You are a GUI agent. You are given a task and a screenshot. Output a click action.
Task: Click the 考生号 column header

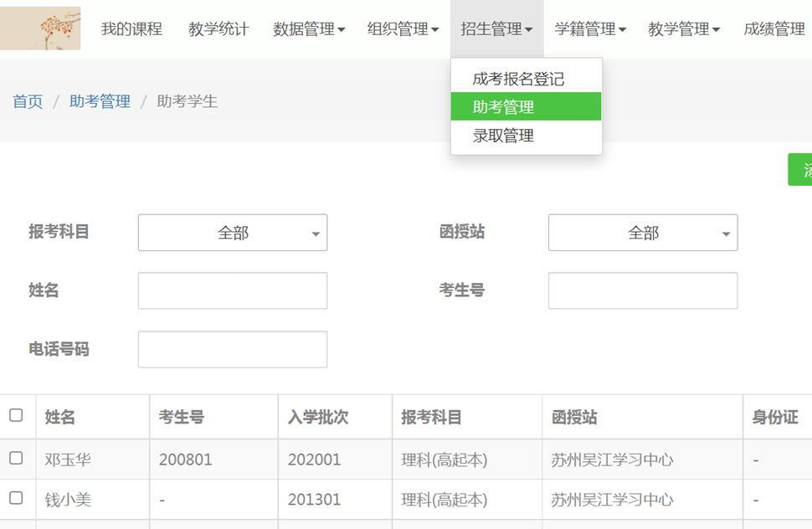(x=182, y=417)
